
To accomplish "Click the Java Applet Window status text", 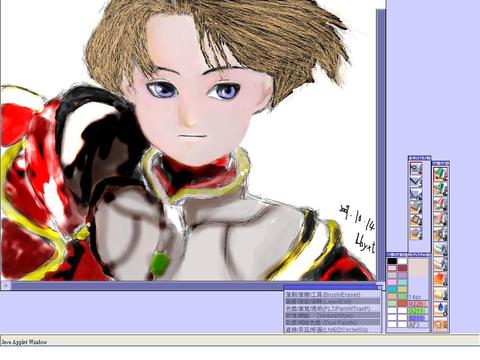I will [x=24, y=342].
